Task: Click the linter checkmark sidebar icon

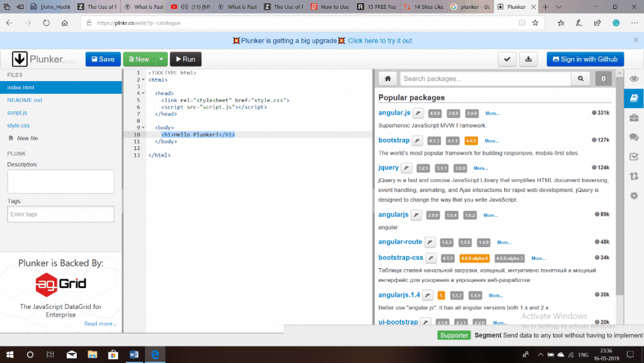Action: click(x=634, y=157)
